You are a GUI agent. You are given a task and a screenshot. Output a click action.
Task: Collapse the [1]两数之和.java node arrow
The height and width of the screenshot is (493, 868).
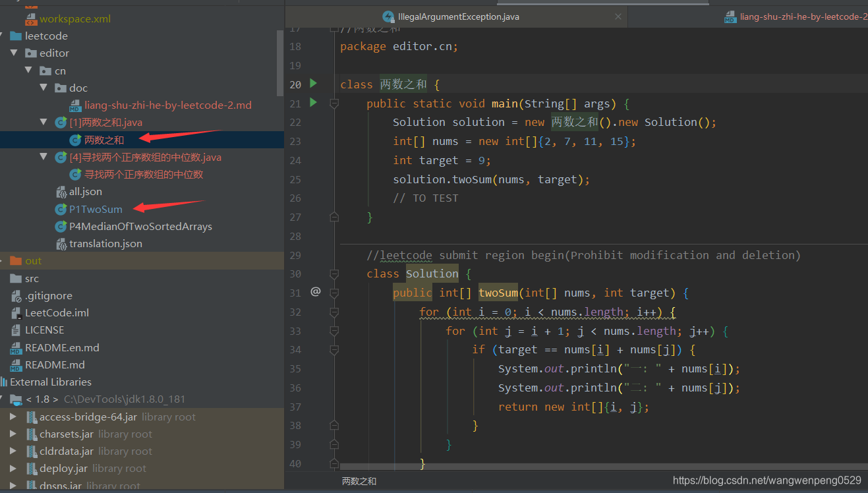pyautogui.click(x=43, y=122)
